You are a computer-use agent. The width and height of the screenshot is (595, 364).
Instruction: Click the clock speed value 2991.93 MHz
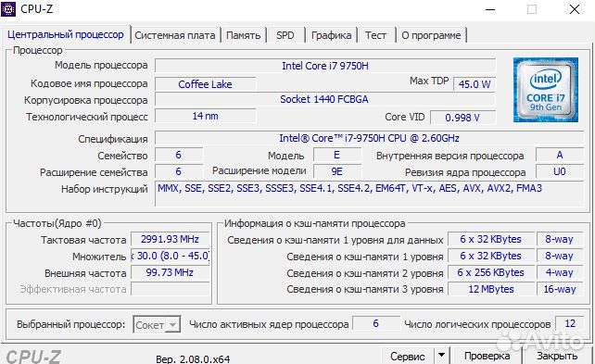tap(170, 239)
